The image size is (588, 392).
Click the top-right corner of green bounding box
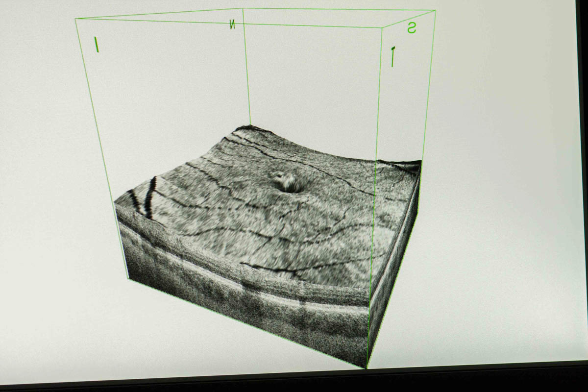435,11
